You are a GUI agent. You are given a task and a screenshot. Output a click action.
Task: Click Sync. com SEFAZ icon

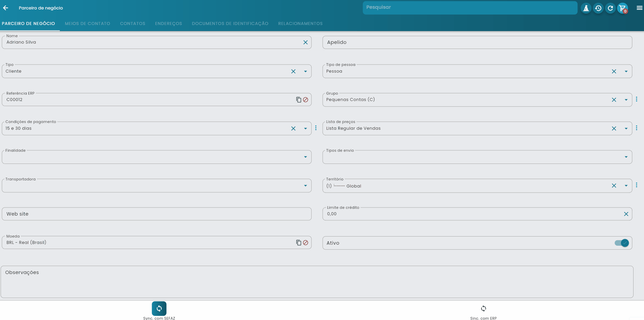coord(159,308)
